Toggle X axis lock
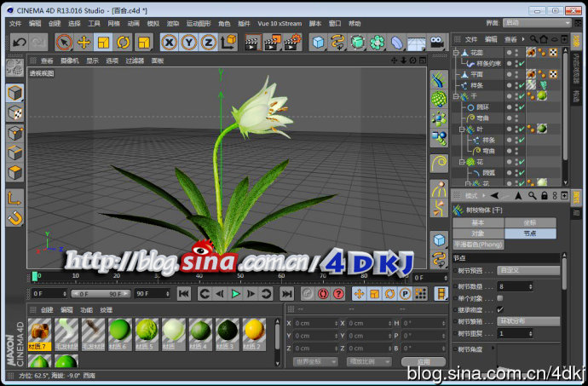 coord(170,42)
